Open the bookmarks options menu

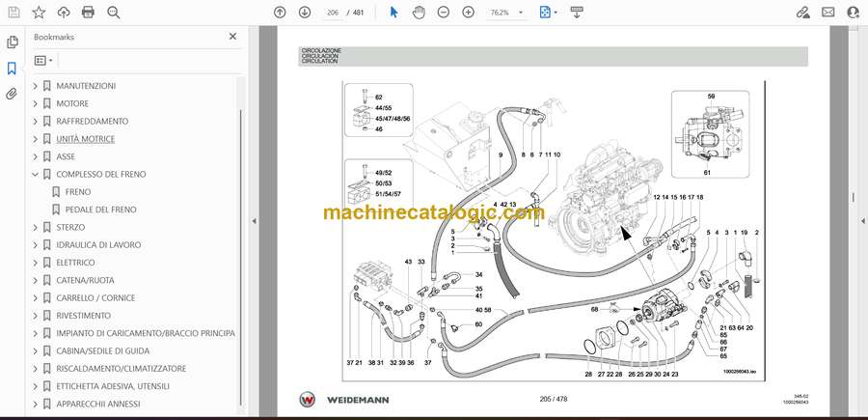(43, 61)
